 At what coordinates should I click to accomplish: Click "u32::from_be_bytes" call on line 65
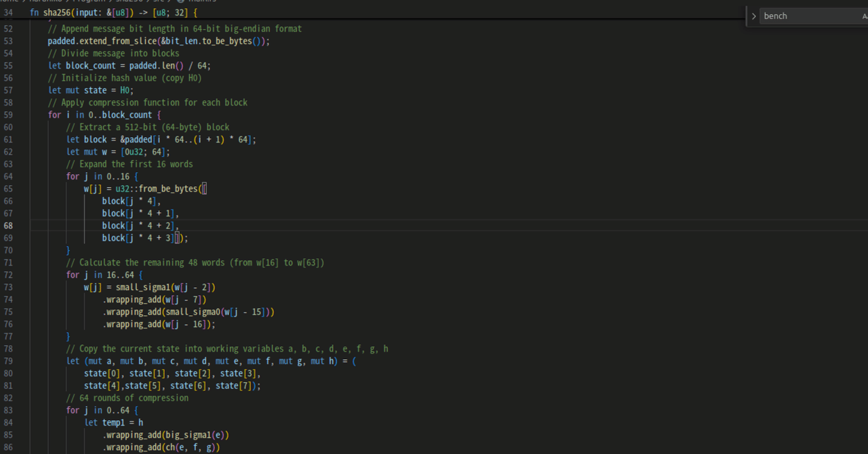(x=157, y=188)
